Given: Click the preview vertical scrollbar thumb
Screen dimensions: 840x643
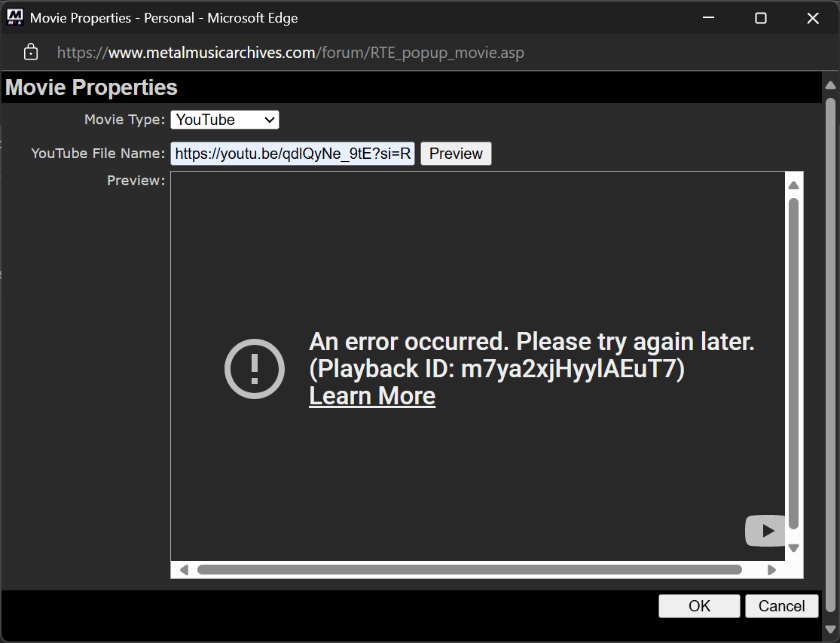Looking at the screenshot, I should 794,364.
